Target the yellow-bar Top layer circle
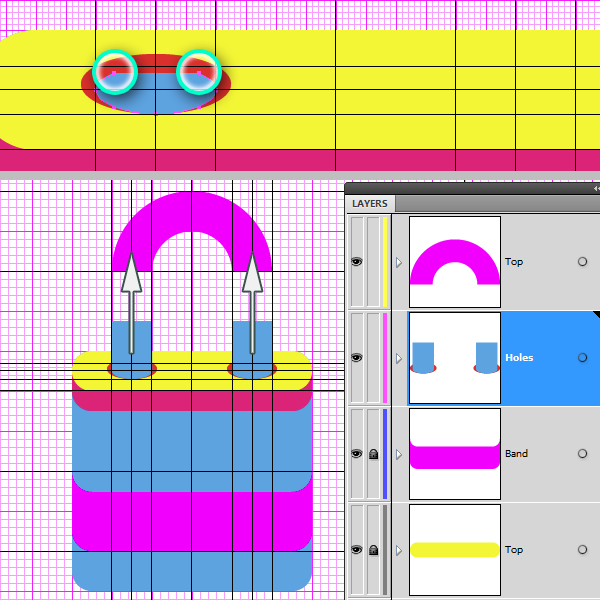 tap(582, 550)
